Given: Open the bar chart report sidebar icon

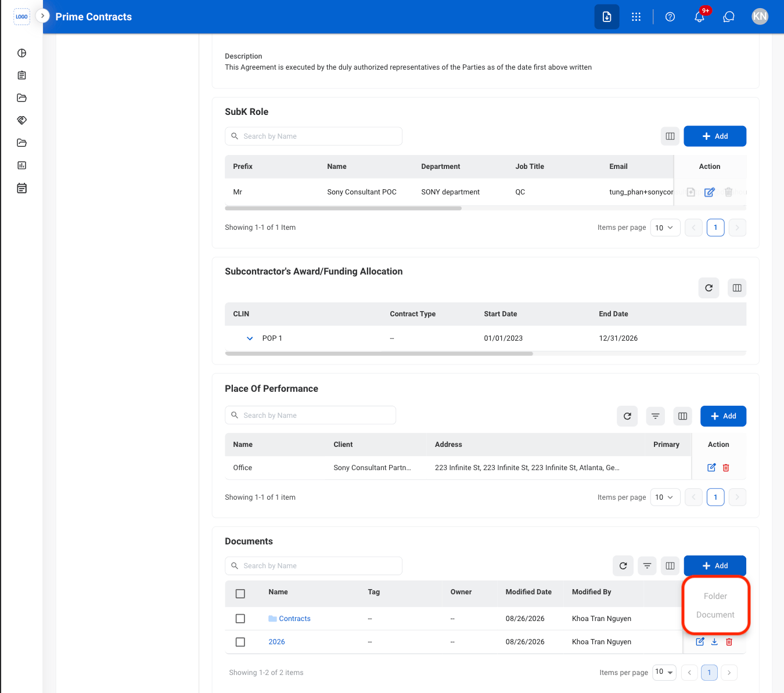Looking at the screenshot, I should tap(22, 165).
